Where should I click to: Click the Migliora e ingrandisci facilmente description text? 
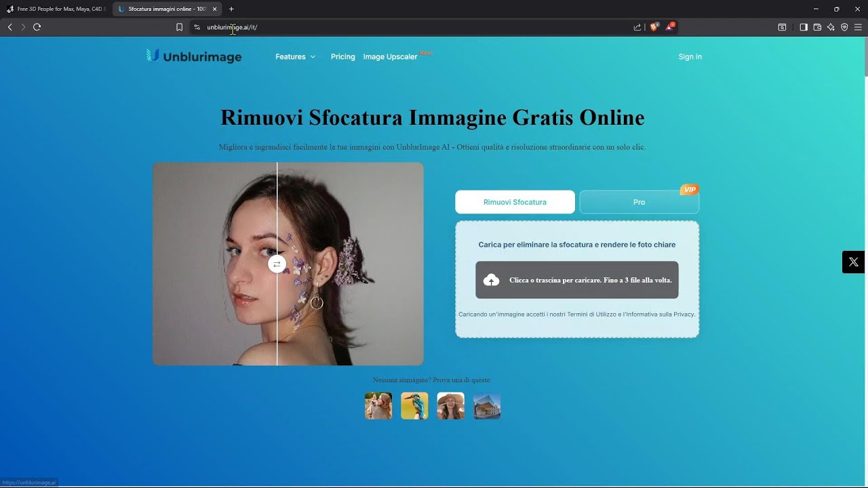click(432, 147)
